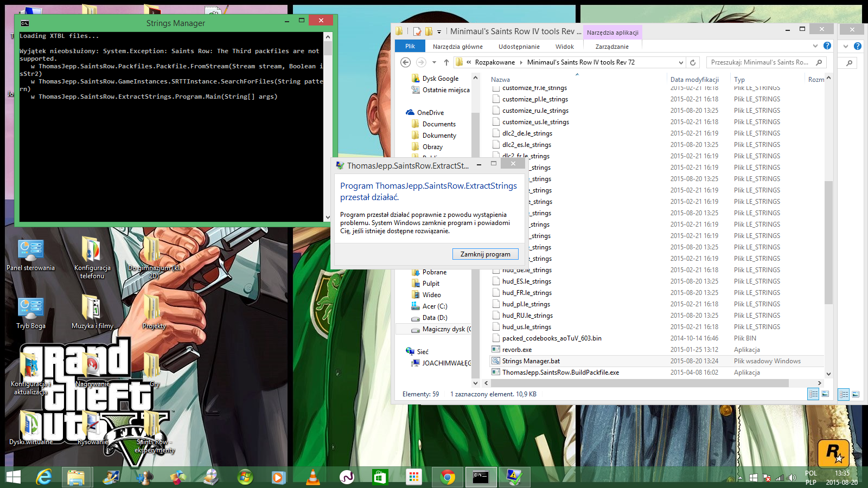868x488 pixels.
Task: Select Sieć in navigation pane
Action: tap(423, 352)
